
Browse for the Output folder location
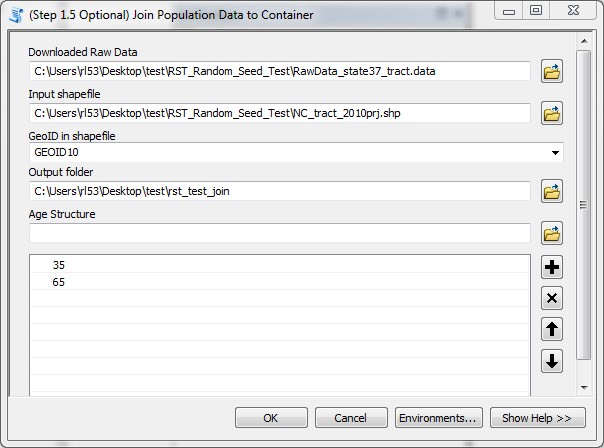(x=551, y=191)
